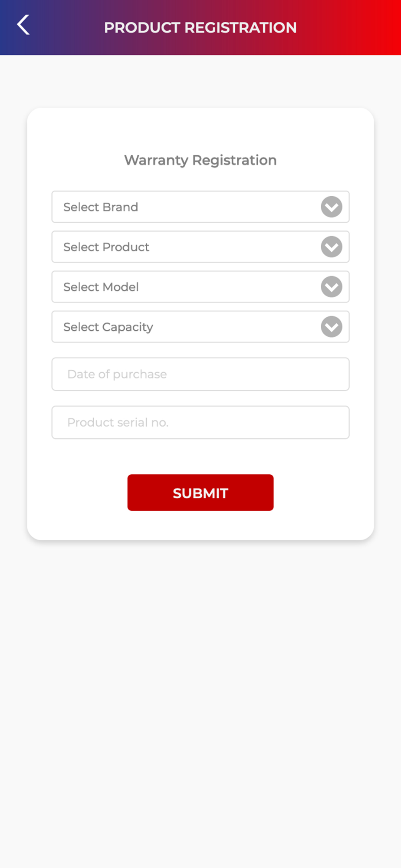Click the 'Date of purchase' placeholder text
Viewport: 401px width, 868px height.
117,375
